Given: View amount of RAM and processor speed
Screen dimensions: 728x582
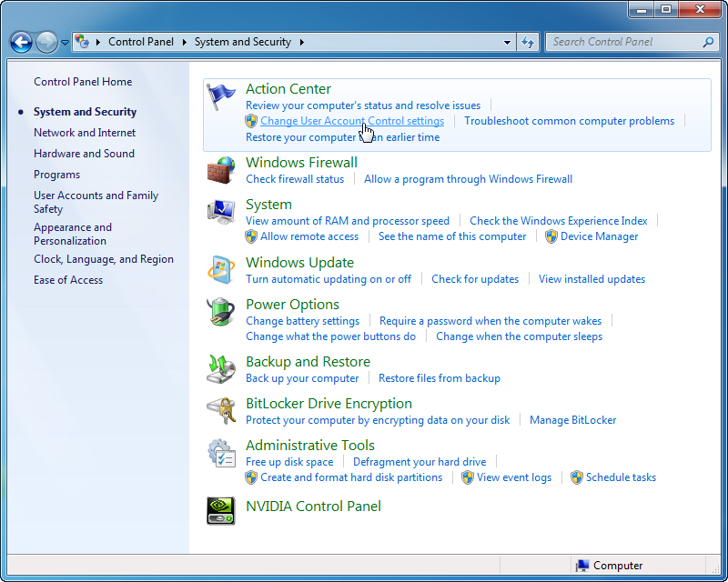Looking at the screenshot, I should pos(348,221).
